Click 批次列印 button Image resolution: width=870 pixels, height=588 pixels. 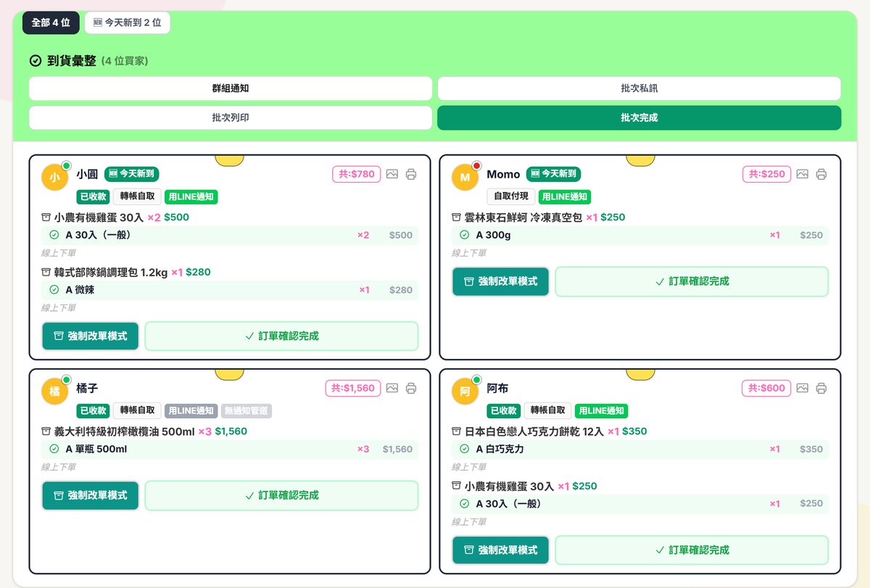[231, 117]
